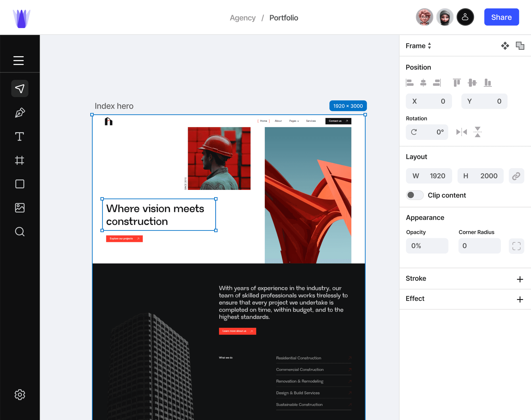Select the Text tool
This screenshot has height=420, width=531.
20,136
